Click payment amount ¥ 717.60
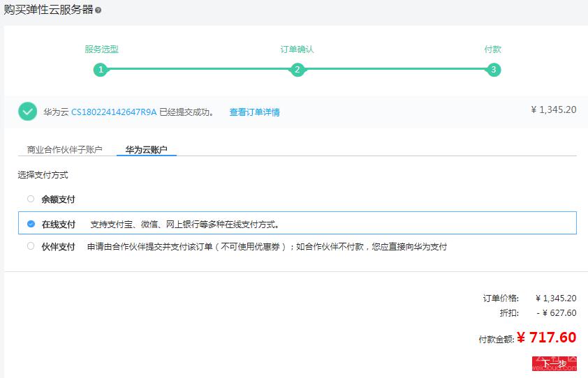 point(546,338)
